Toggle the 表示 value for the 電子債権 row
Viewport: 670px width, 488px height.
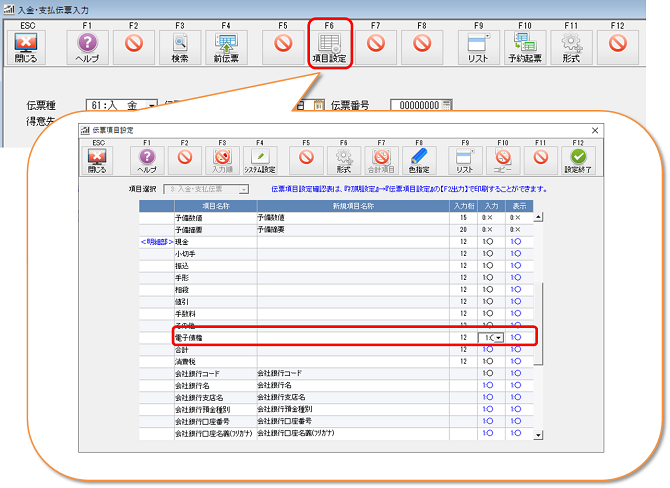click(x=516, y=338)
